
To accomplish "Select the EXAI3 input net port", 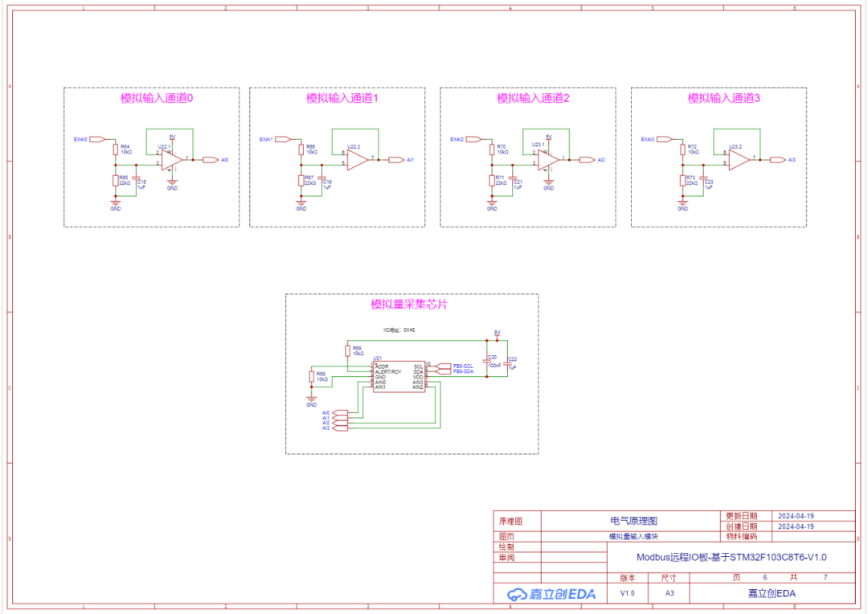I will click(x=665, y=140).
